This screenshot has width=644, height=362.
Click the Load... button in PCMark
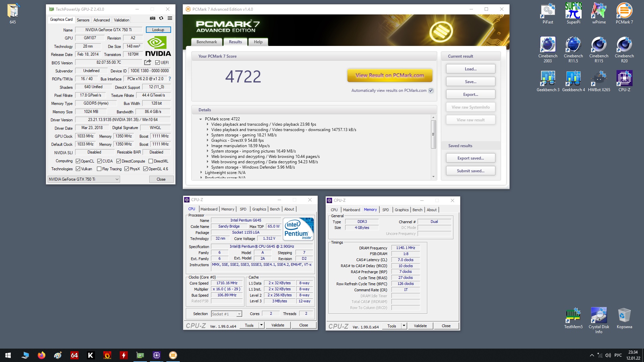pos(471,69)
